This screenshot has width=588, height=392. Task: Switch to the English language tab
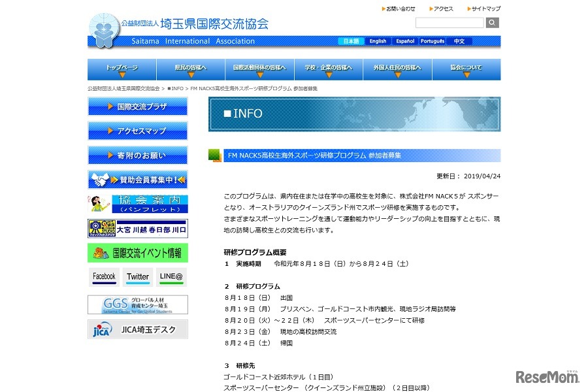pos(378,41)
